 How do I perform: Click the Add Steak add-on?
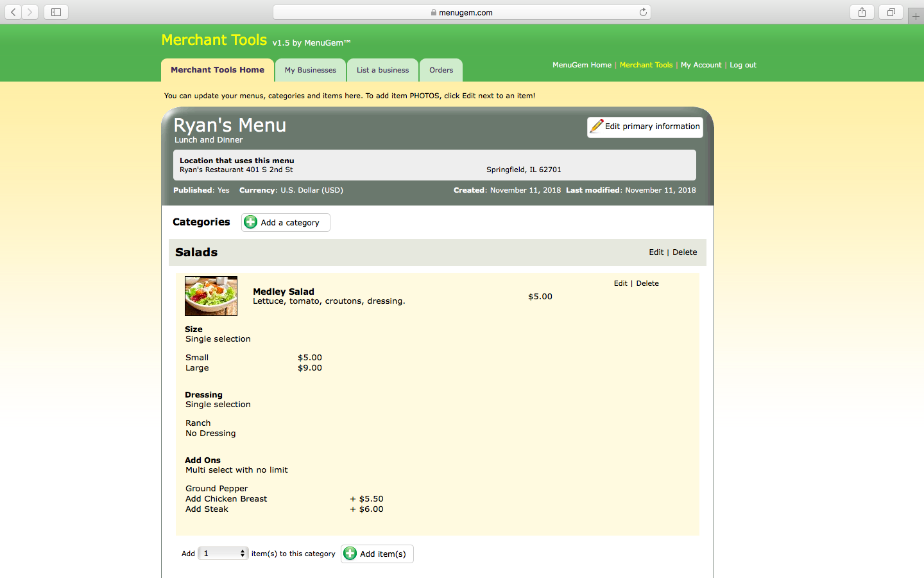[x=207, y=509]
